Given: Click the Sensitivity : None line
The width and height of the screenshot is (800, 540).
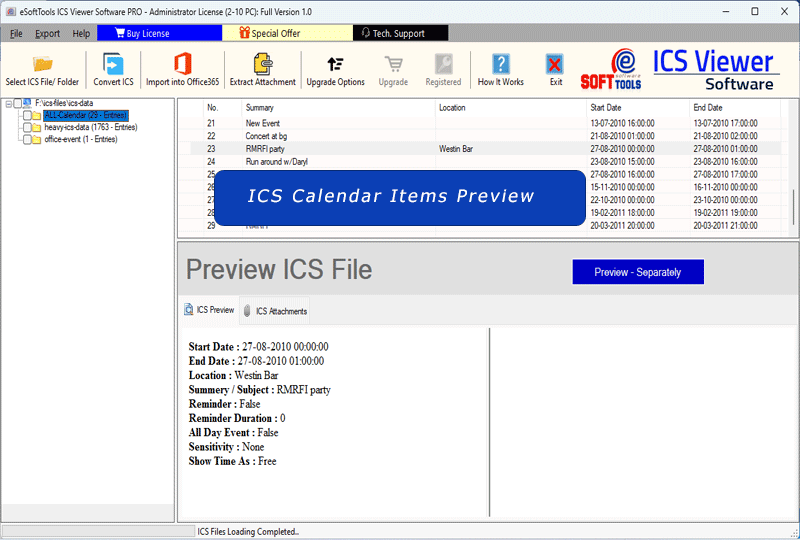Looking at the screenshot, I should (x=226, y=447).
